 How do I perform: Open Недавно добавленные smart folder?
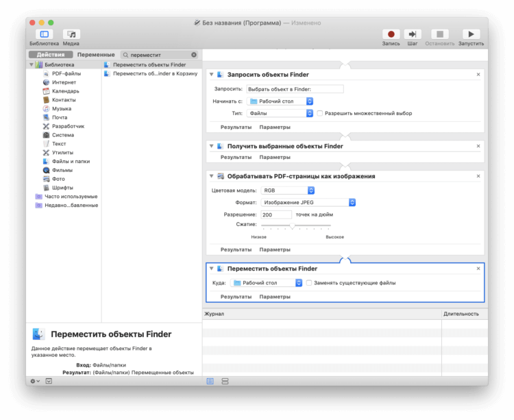pos(71,206)
